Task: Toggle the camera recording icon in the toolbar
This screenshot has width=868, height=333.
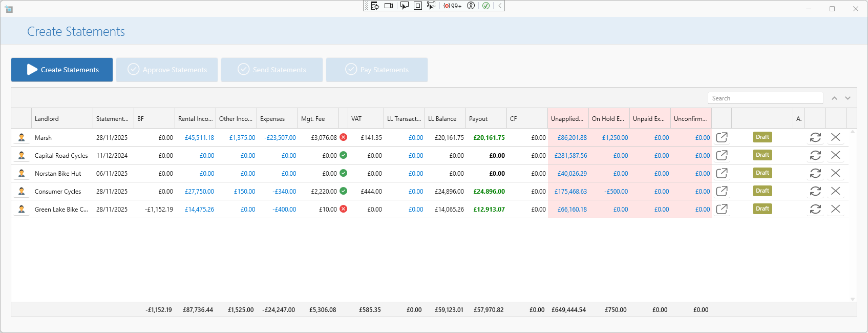Action: (389, 6)
